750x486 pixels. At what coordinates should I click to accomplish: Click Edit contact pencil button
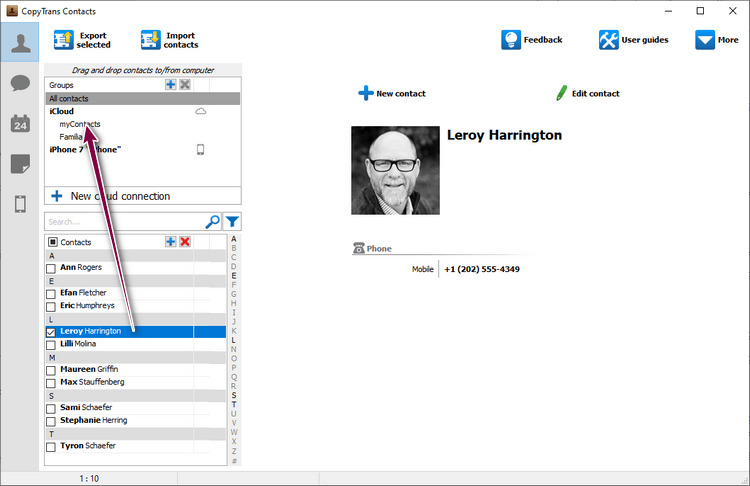[x=588, y=93]
